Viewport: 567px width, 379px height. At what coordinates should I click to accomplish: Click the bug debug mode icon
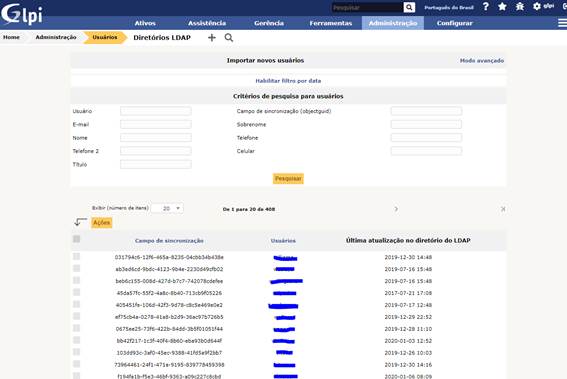(x=520, y=7)
